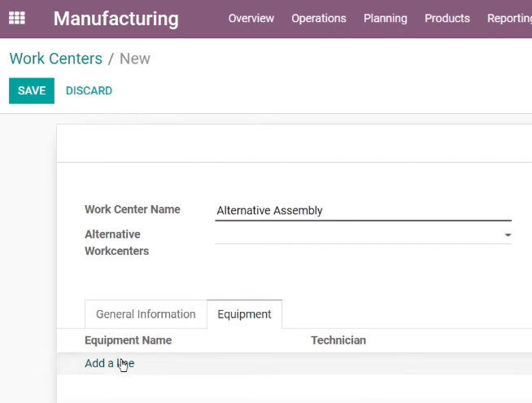
Task: Click the New breadcrumb item
Action: point(135,59)
